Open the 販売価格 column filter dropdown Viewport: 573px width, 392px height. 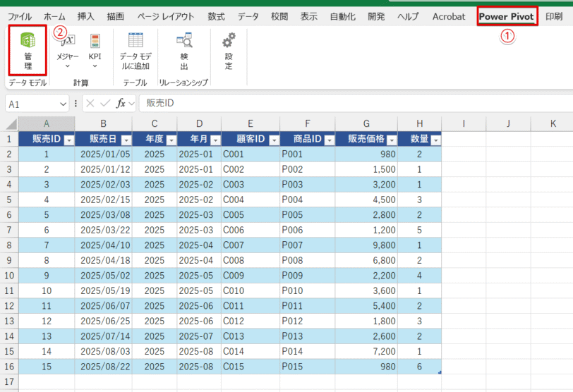pos(392,140)
